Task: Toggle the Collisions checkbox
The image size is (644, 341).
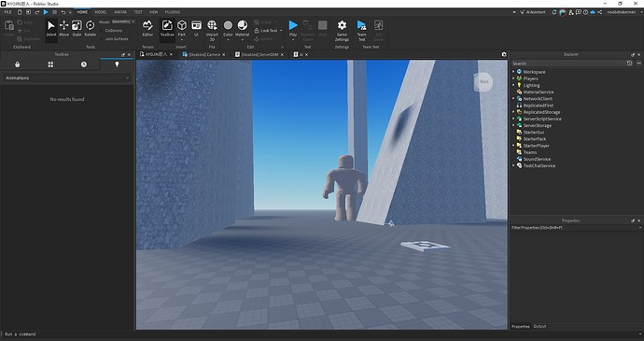Action: click(x=102, y=31)
